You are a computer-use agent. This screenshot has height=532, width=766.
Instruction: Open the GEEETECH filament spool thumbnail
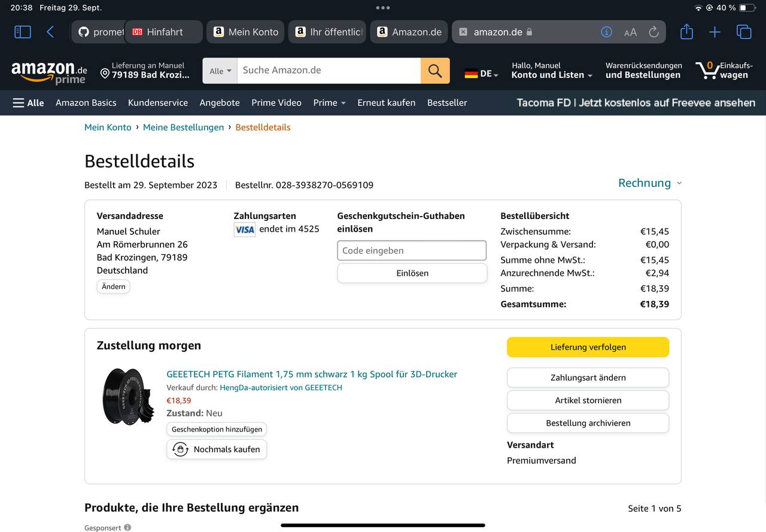127,396
